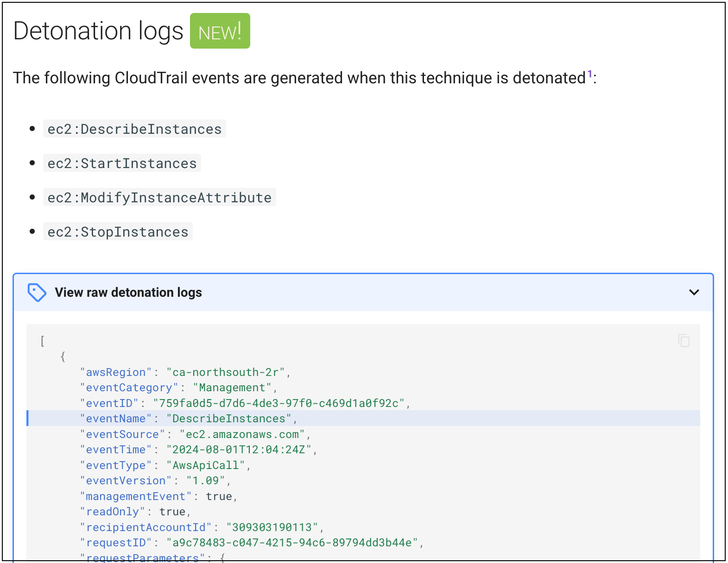The width and height of the screenshot is (728, 563).
Task: Collapse the raw detonation logs chevron
Action: pos(694,293)
